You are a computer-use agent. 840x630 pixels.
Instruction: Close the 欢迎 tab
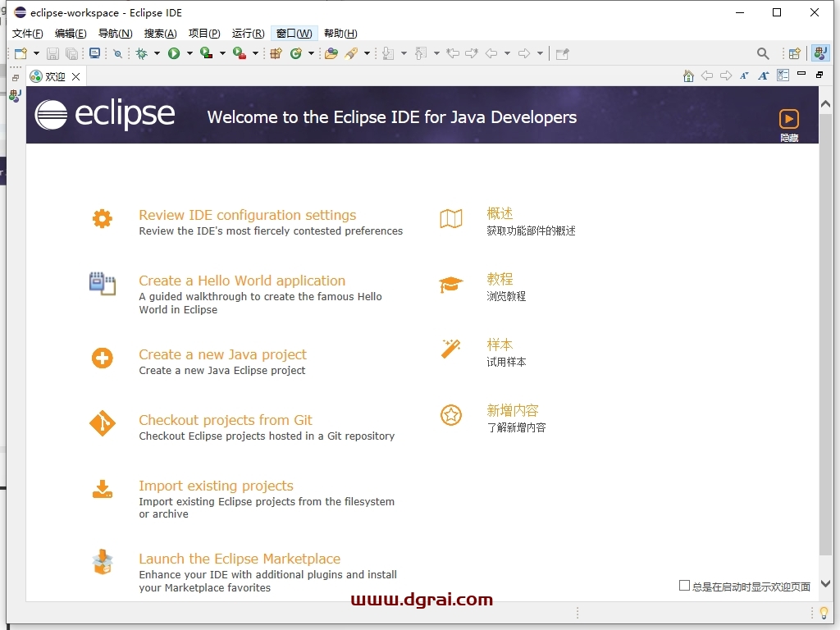pyautogui.click(x=75, y=76)
